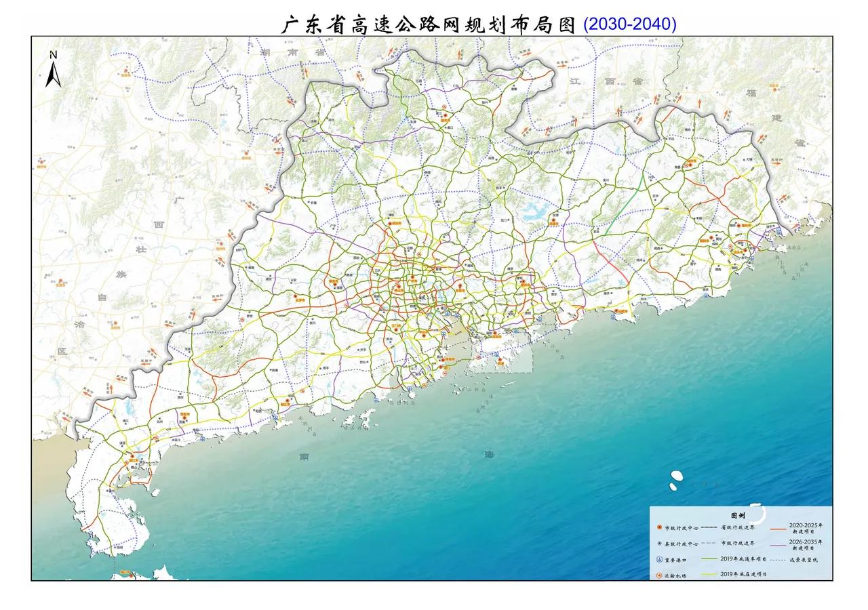This screenshot has height=610, width=868.
Task: Click the airport icon near Zhanjiang peninsula
Action: 127,462
